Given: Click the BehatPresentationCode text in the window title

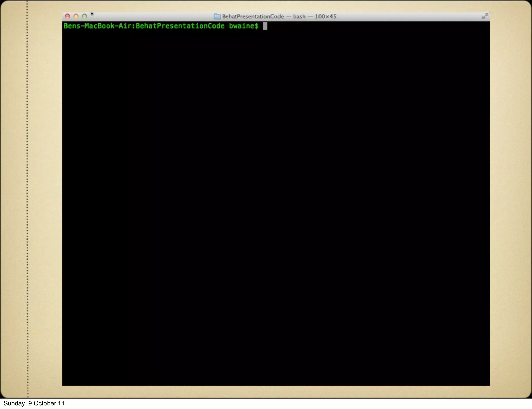Looking at the screenshot, I should [253, 17].
